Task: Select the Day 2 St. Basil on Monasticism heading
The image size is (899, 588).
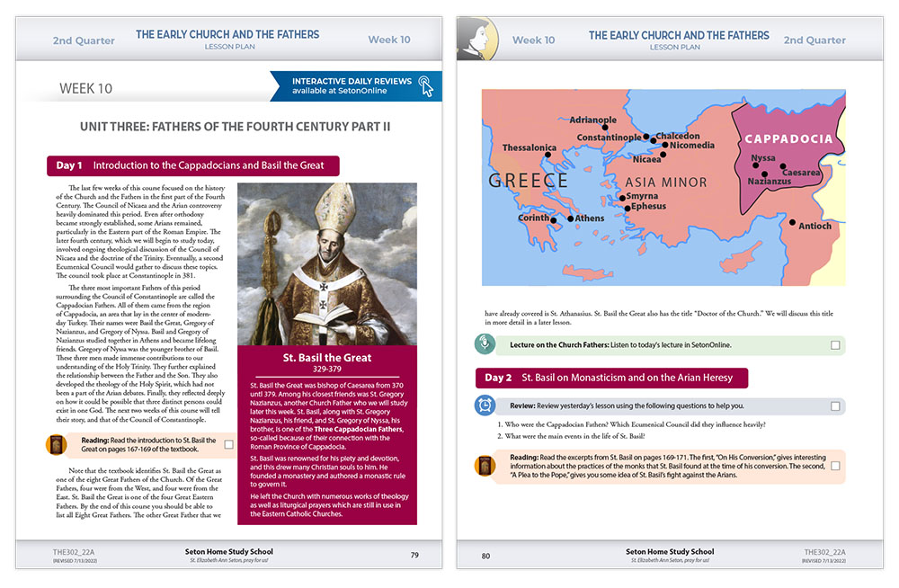Action: [611, 378]
